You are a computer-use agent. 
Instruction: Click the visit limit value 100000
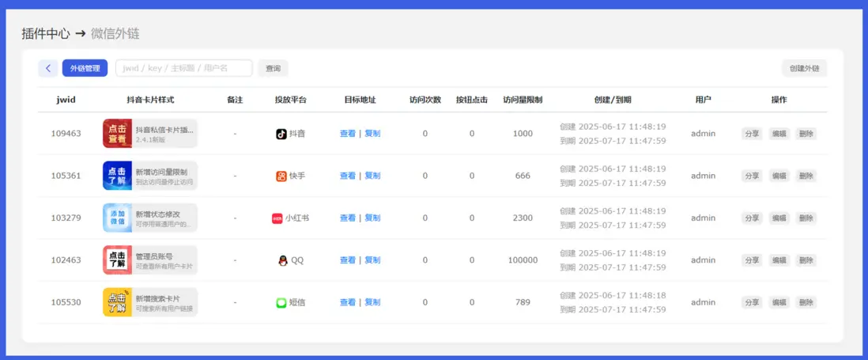[x=523, y=260]
